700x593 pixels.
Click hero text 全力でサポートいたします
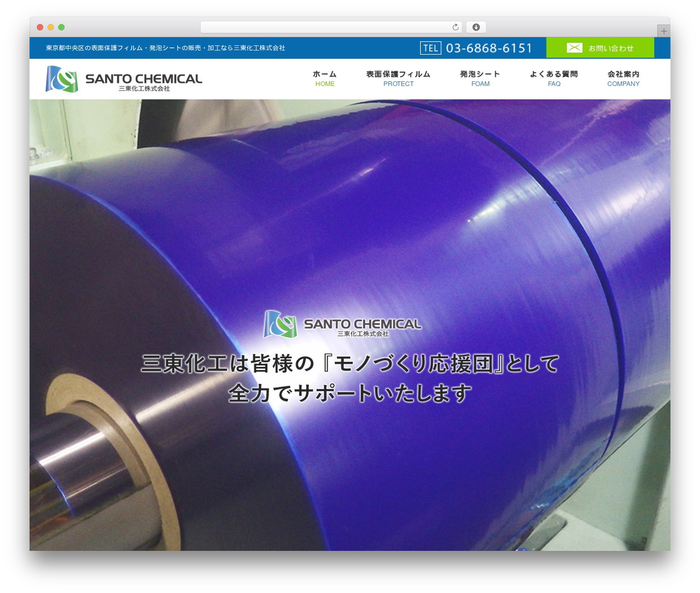coord(350,393)
